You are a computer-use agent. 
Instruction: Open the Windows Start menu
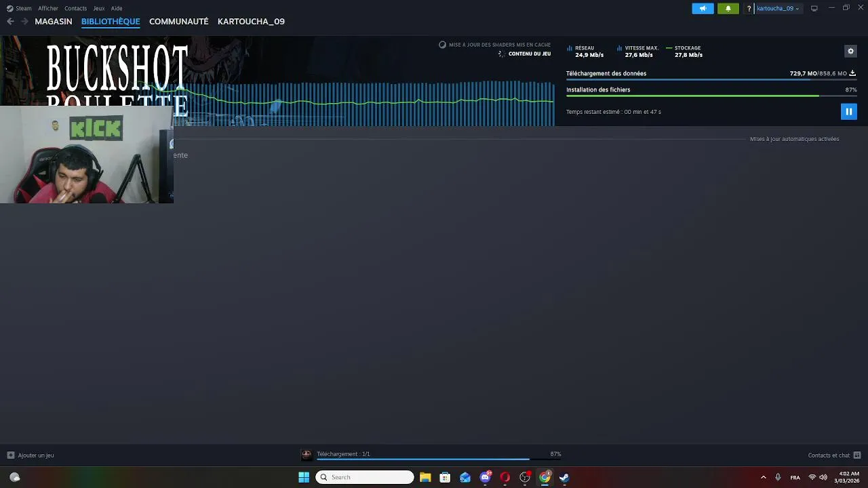click(x=304, y=477)
